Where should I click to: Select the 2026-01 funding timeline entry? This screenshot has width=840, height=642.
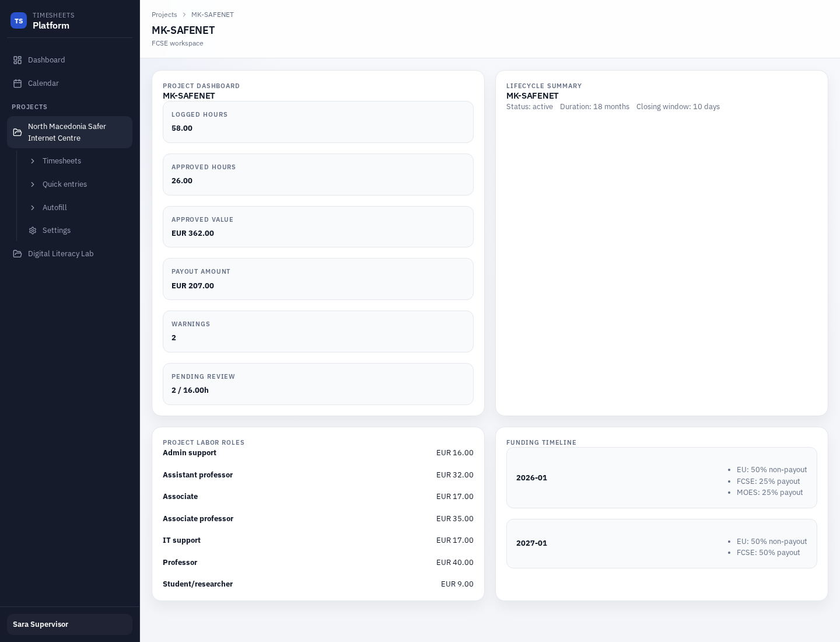pos(661,477)
